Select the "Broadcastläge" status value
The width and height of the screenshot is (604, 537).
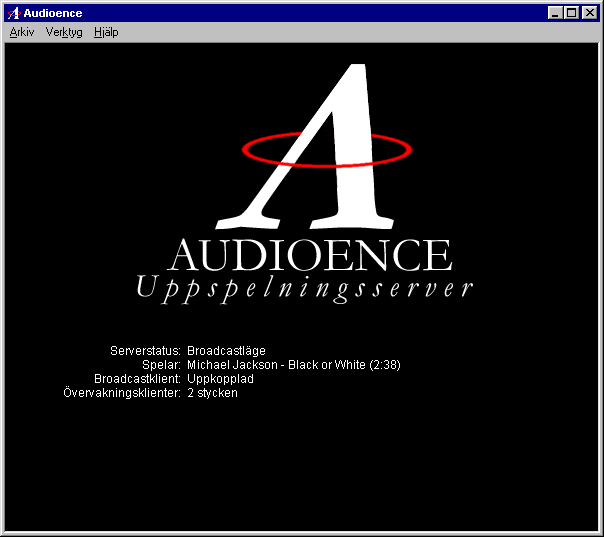coord(226,351)
